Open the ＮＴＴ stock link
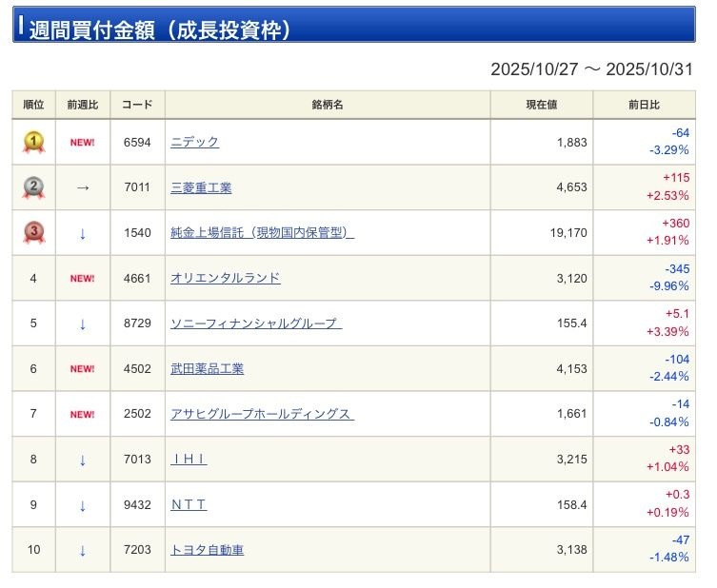This screenshot has width=717, height=588. pos(189,505)
